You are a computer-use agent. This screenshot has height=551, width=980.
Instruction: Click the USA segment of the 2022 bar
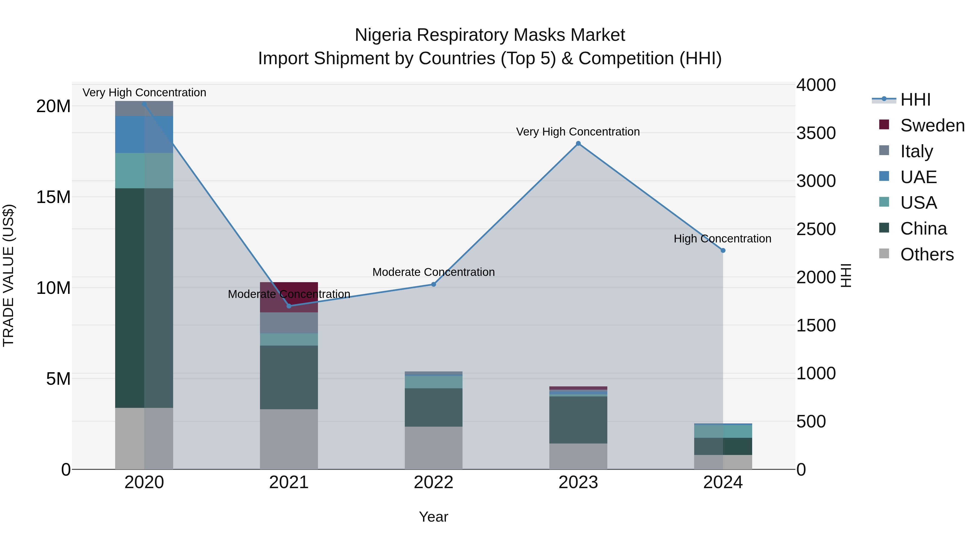point(434,382)
